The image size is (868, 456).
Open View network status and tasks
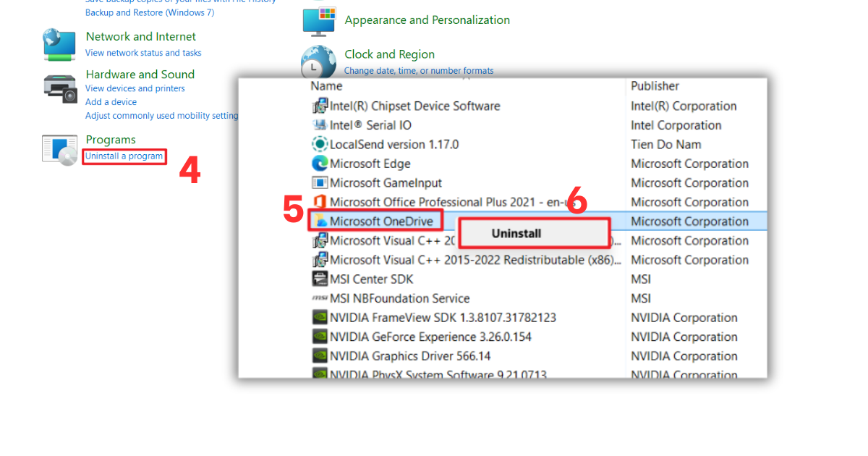pyautogui.click(x=143, y=53)
